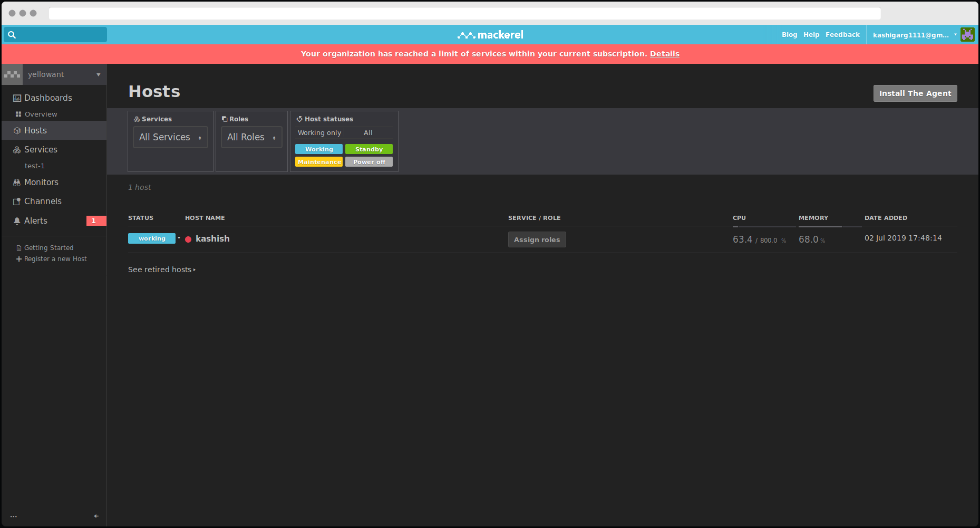Open Services in the sidebar
Image resolution: width=980 pixels, height=528 pixels.
click(41, 149)
